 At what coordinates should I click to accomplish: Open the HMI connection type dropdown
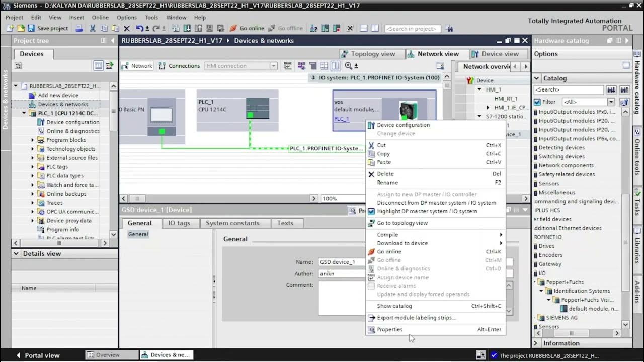(274, 66)
